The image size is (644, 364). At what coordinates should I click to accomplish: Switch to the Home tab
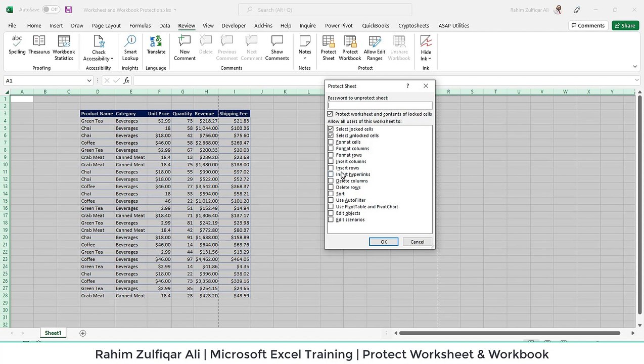pos(34,26)
